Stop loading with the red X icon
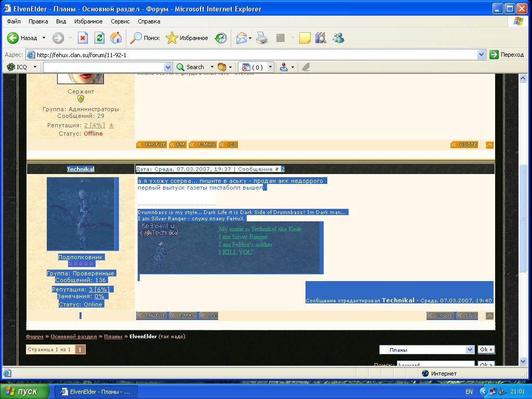Viewport: 532px width, 399px height. point(83,38)
